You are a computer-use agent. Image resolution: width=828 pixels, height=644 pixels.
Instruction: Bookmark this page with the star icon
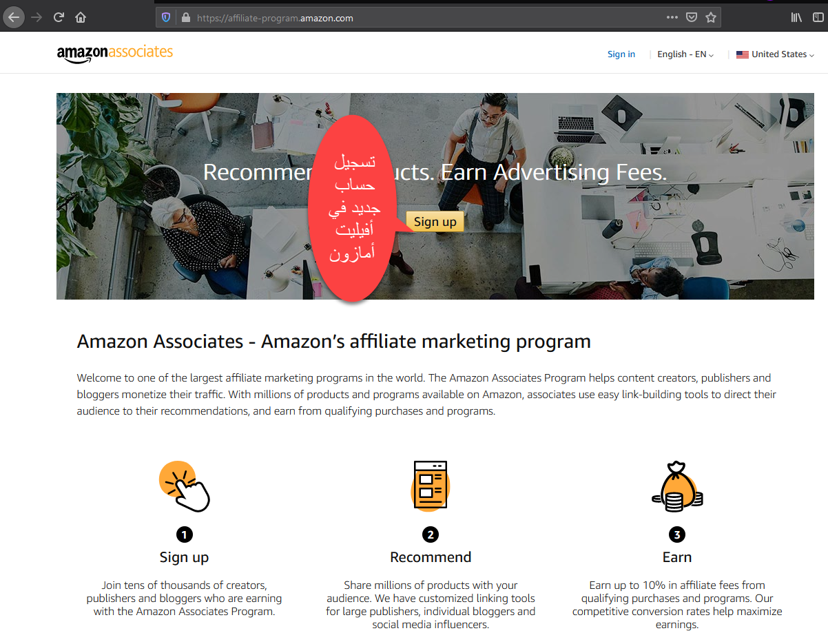(x=711, y=18)
